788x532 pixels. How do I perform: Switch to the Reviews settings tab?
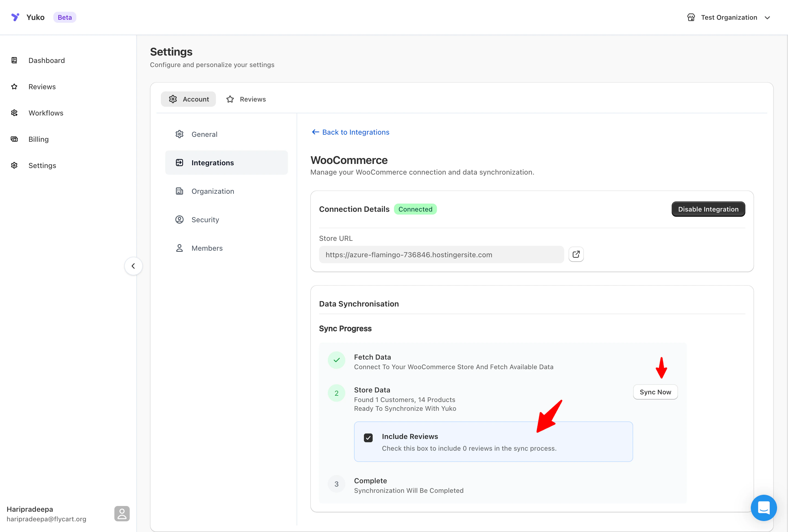pyautogui.click(x=246, y=99)
